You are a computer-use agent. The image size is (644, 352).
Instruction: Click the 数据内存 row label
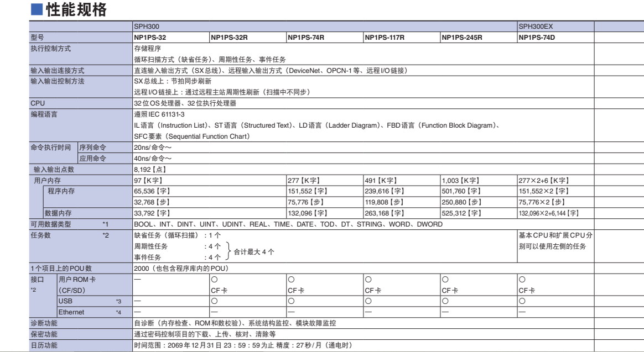(58, 213)
